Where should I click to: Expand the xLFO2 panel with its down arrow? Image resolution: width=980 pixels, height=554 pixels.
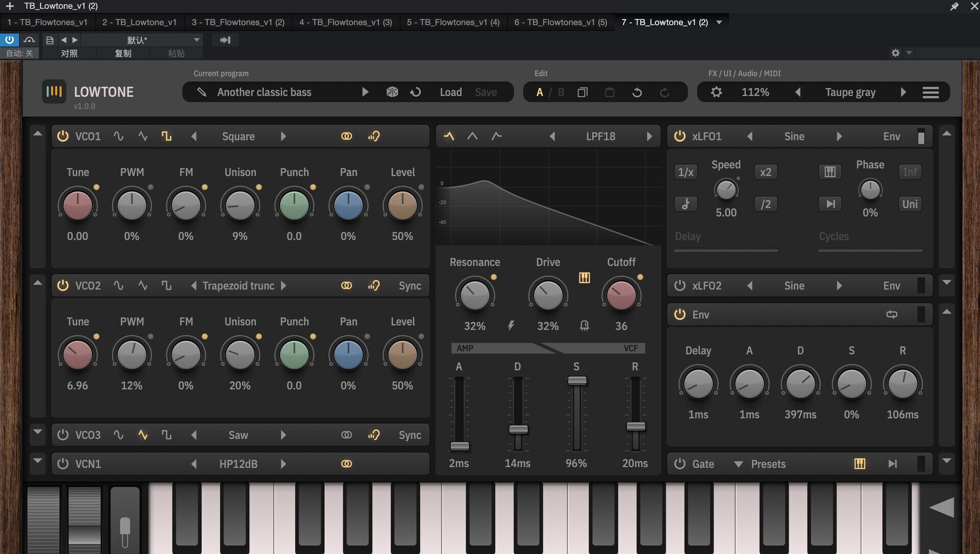pyautogui.click(x=947, y=282)
